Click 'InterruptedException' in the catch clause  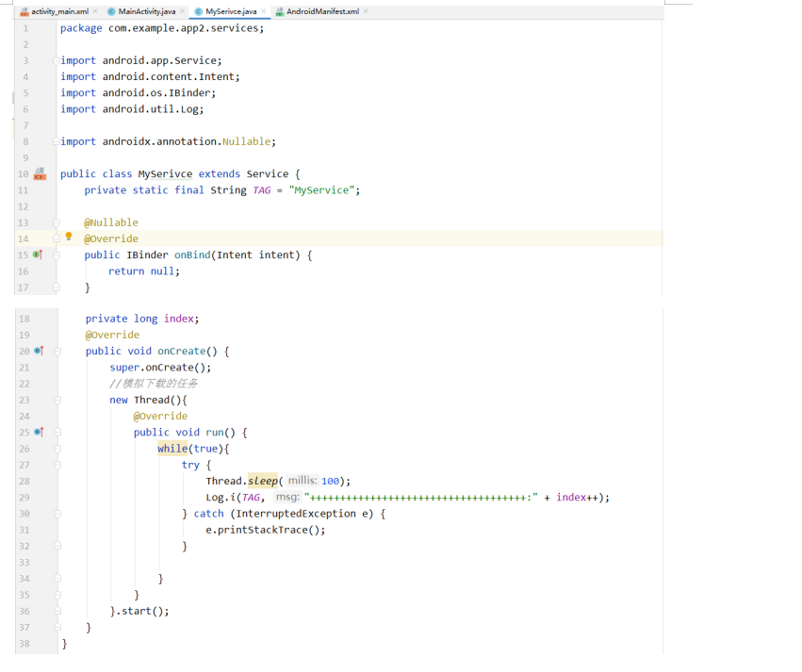296,514
